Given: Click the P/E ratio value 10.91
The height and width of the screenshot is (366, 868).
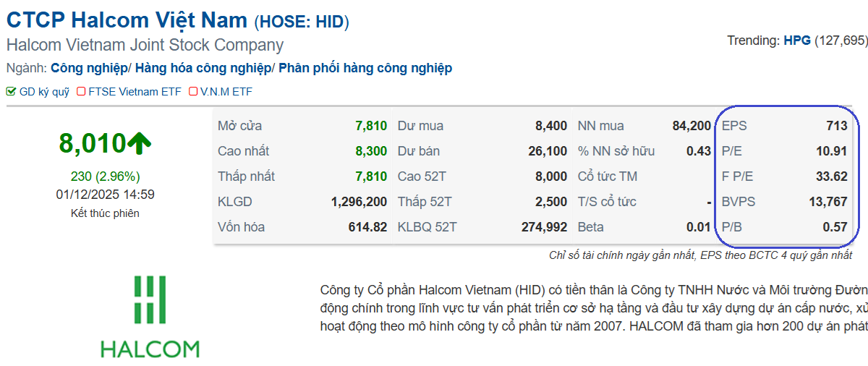Looking at the screenshot, I should [x=831, y=151].
